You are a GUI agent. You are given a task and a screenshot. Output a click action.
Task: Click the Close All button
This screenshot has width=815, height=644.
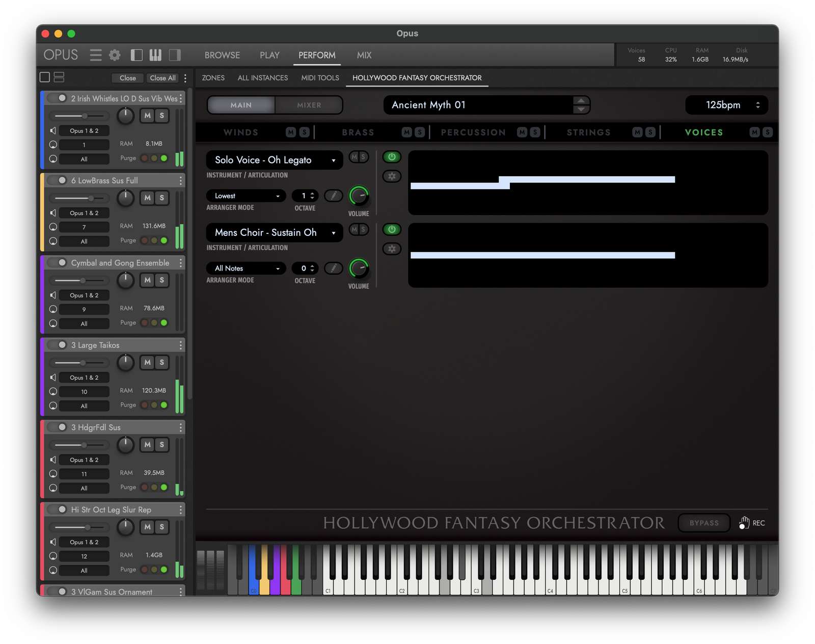pyautogui.click(x=162, y=78)
